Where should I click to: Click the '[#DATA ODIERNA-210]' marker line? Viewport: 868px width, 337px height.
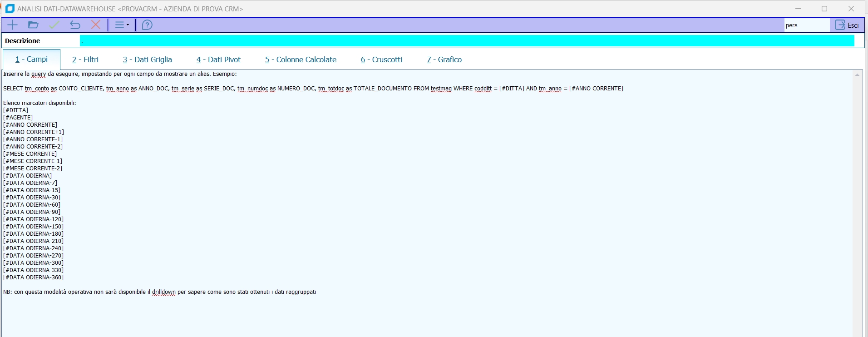point(34,241)
